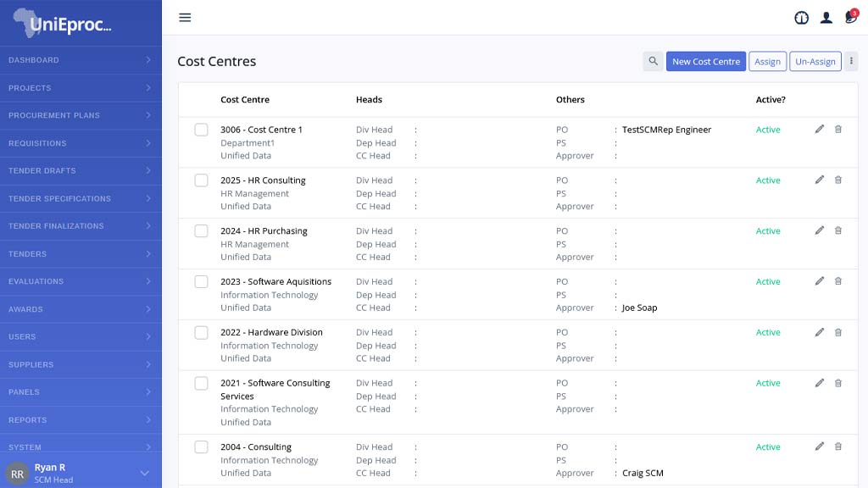The height and width of the screenshot is (488, 868).
Task: Open the Suppliers menu item
Action: 81,364
